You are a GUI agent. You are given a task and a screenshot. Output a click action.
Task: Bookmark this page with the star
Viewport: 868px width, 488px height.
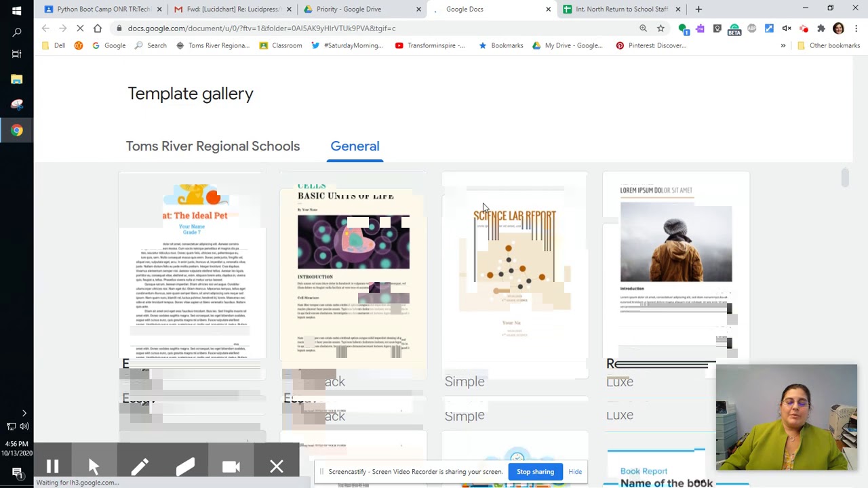pos(660,28)
